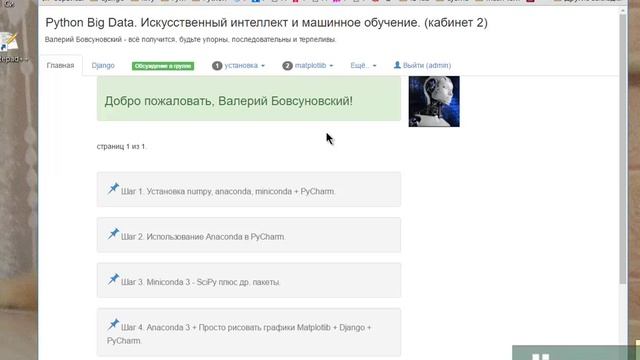Click the страниц 1 из 1 text
The image size is (640, 360).
point(121,146)
